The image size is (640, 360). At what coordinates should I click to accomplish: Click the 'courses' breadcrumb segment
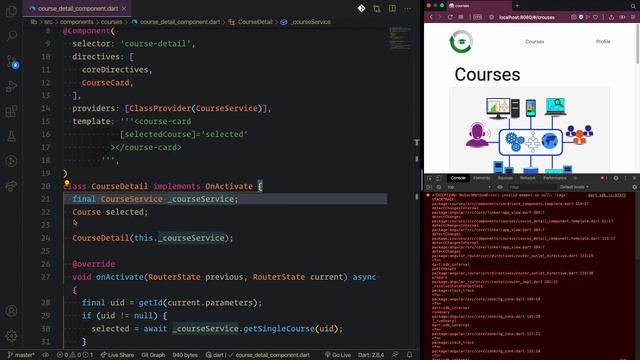(111, 22)
